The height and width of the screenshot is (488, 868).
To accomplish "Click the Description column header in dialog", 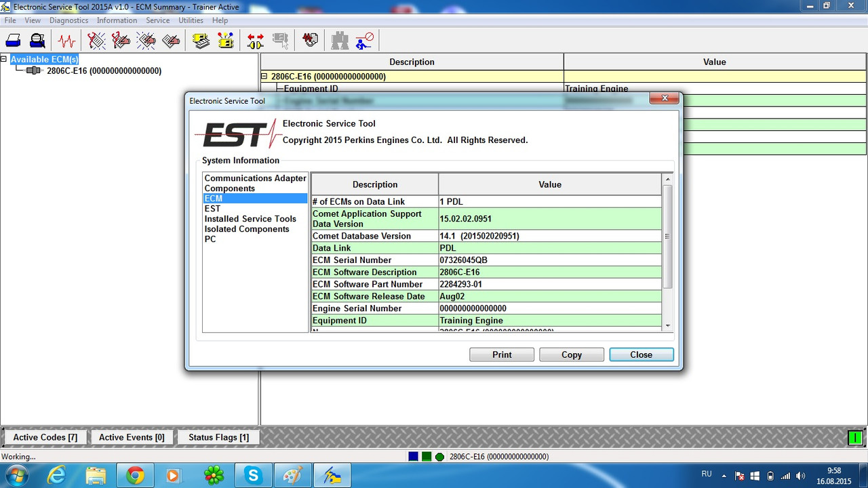I will (375, 184).
